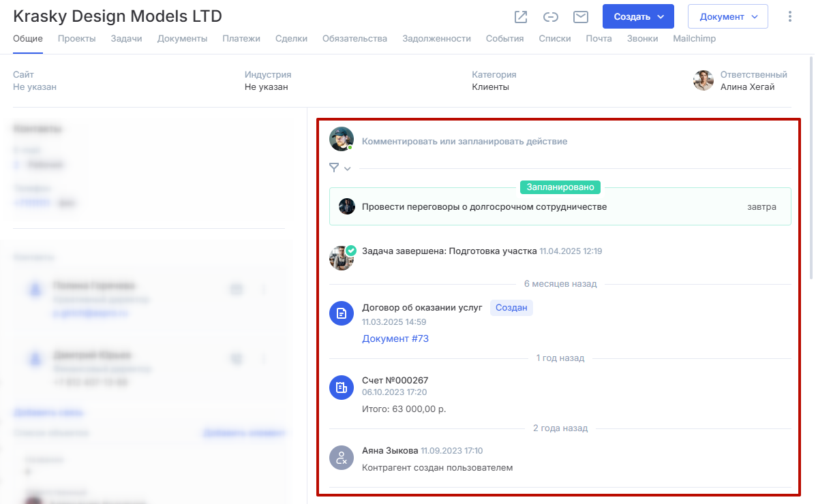Click the envelope email icon

tap(581, 17)
